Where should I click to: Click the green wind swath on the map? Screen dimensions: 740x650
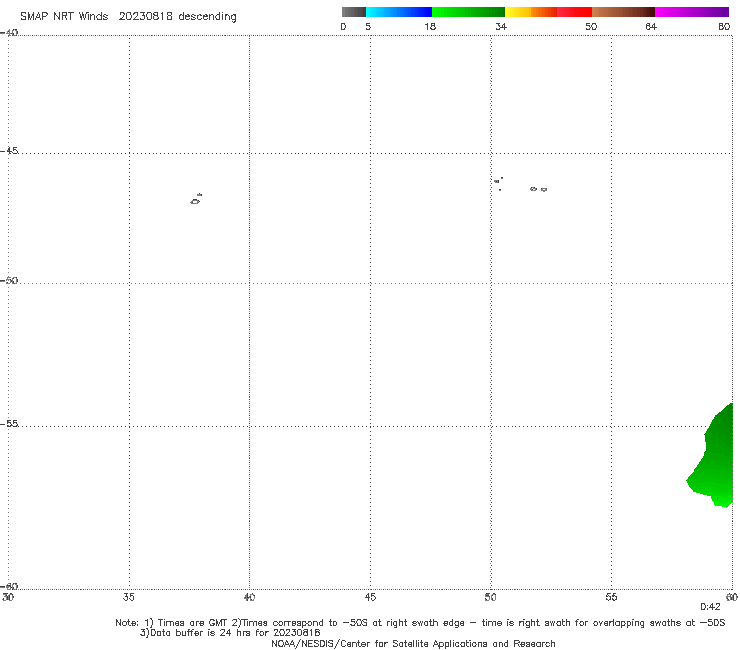coord(717,460)
